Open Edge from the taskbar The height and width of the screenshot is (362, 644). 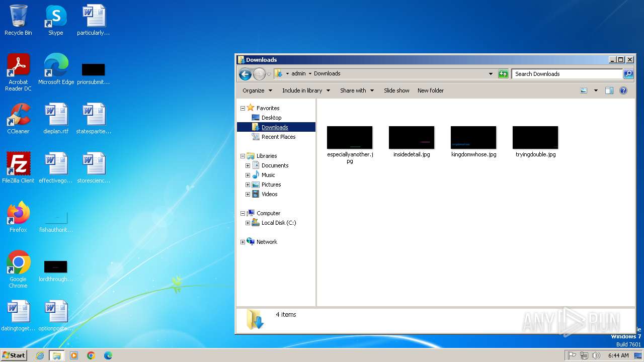pos(108,355)
